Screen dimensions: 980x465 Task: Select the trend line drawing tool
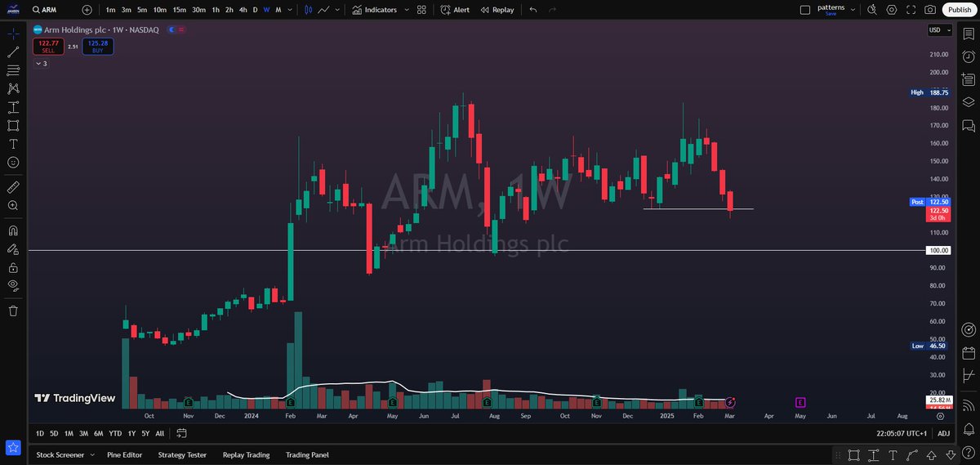click(13, 52)
